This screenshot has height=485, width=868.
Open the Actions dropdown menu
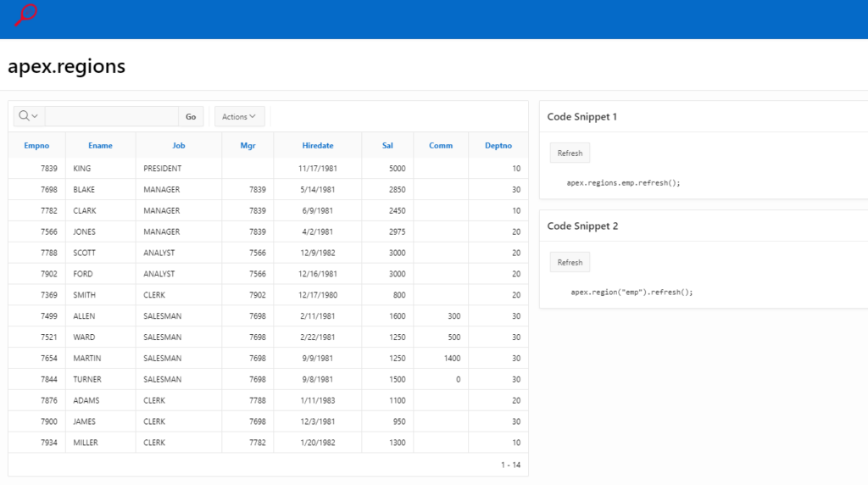tap(239, 116)
